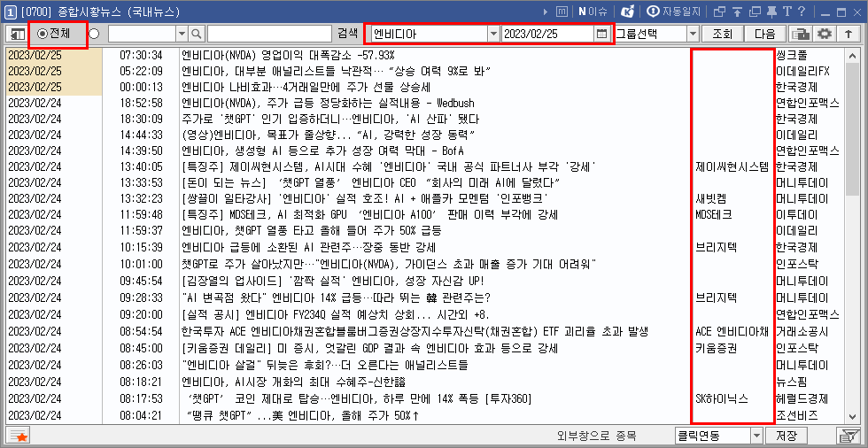Click the boxed M title bar icon
Screen dimensions: 868x448
coord(562,11)
